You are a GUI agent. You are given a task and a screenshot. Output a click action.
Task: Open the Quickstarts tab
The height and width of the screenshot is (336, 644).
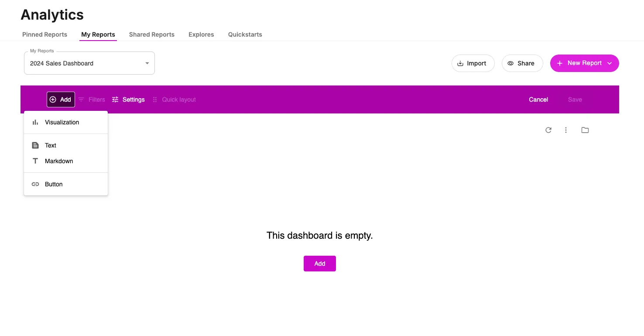[245, 34]
